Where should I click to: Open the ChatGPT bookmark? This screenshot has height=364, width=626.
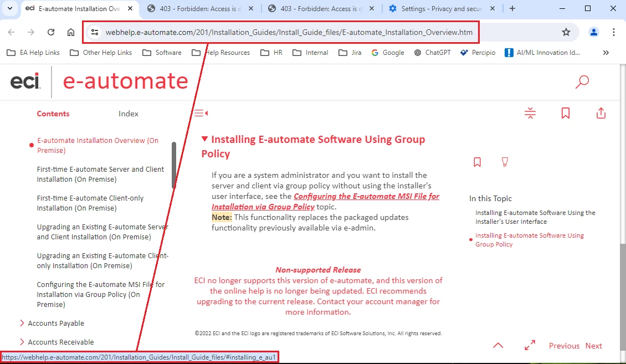click(432, 53)
